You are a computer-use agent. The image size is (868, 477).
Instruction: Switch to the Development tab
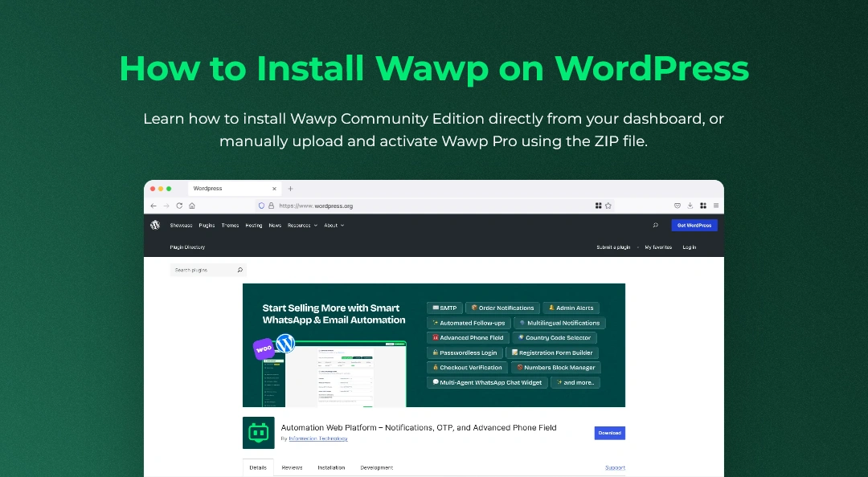tap(376, 467)
